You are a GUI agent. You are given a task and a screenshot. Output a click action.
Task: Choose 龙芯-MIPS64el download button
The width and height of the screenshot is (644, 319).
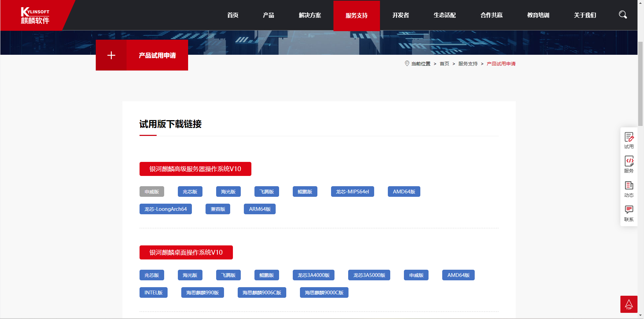[353, 192]
